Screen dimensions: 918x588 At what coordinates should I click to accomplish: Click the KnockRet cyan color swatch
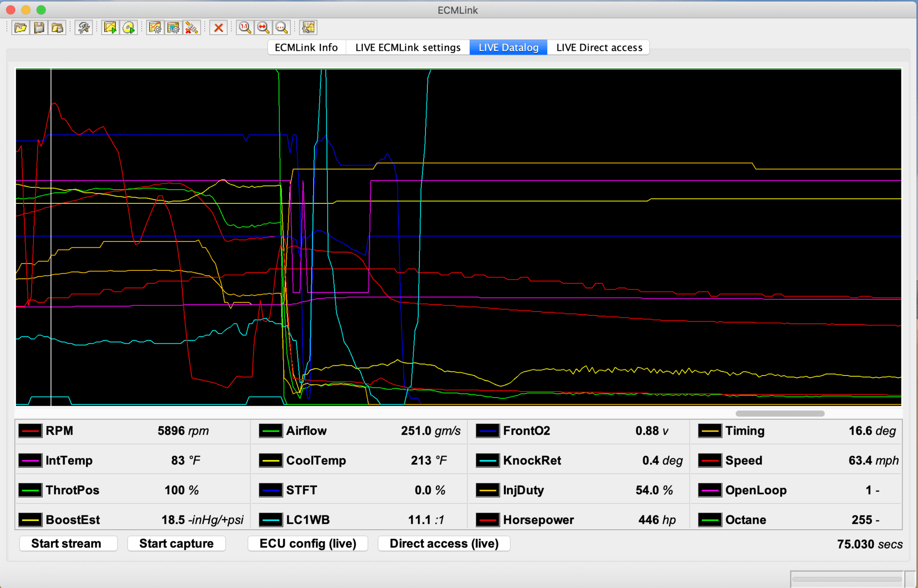pos(487,460)
